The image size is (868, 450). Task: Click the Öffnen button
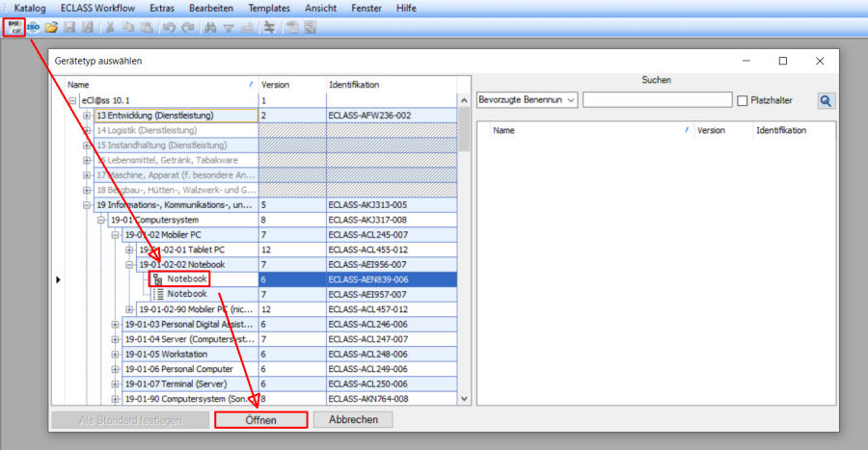(260, 420)
